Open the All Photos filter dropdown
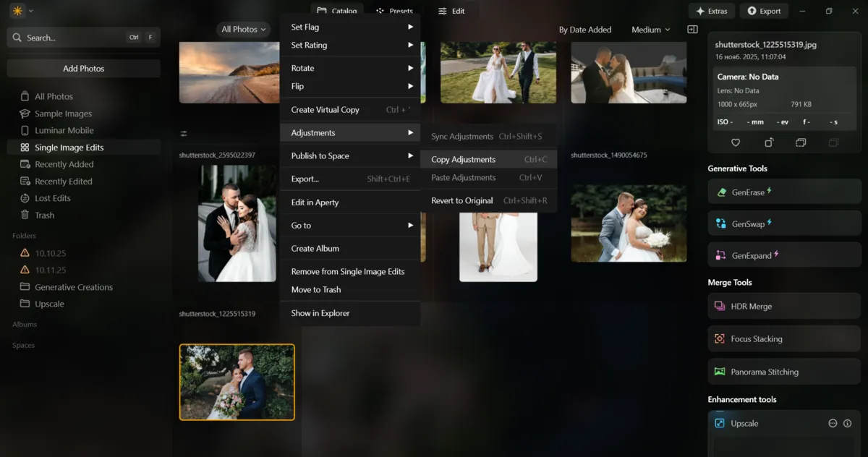This screenshot has height=457, width=868. tap(243, 29)
